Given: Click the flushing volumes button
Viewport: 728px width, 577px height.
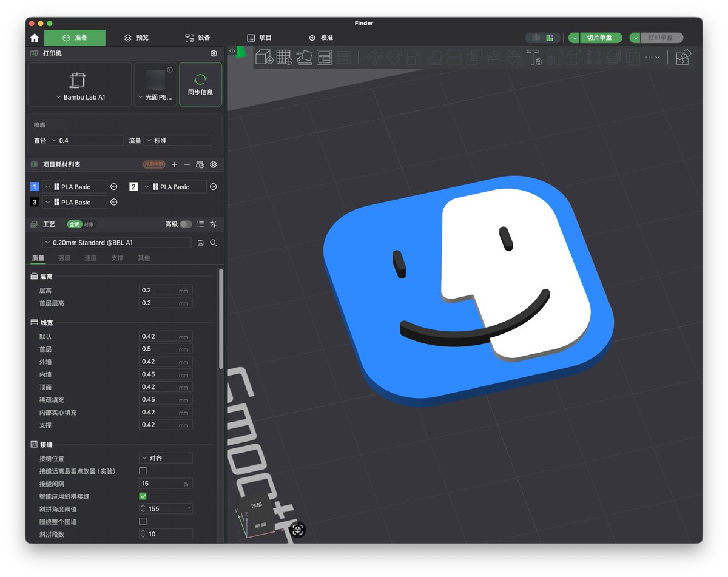Looking at the screenshot, I should coord(153,164).
